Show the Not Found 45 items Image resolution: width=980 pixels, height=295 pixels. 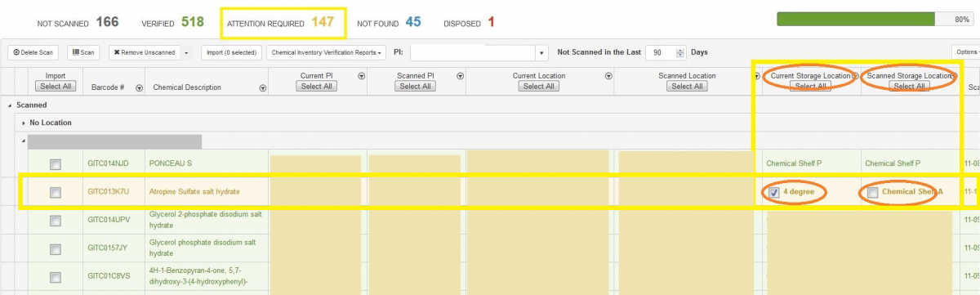(389, 23)
